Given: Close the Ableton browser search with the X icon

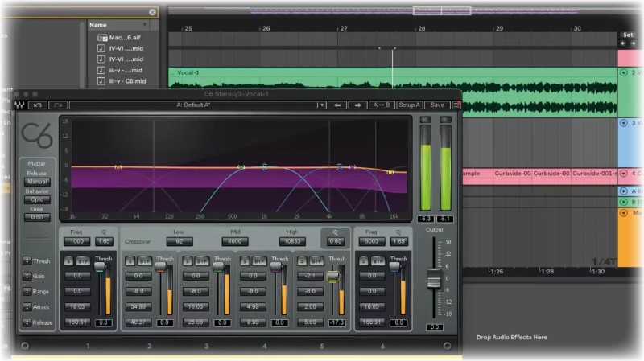Looking at the screenshot, I should (152, 12).
